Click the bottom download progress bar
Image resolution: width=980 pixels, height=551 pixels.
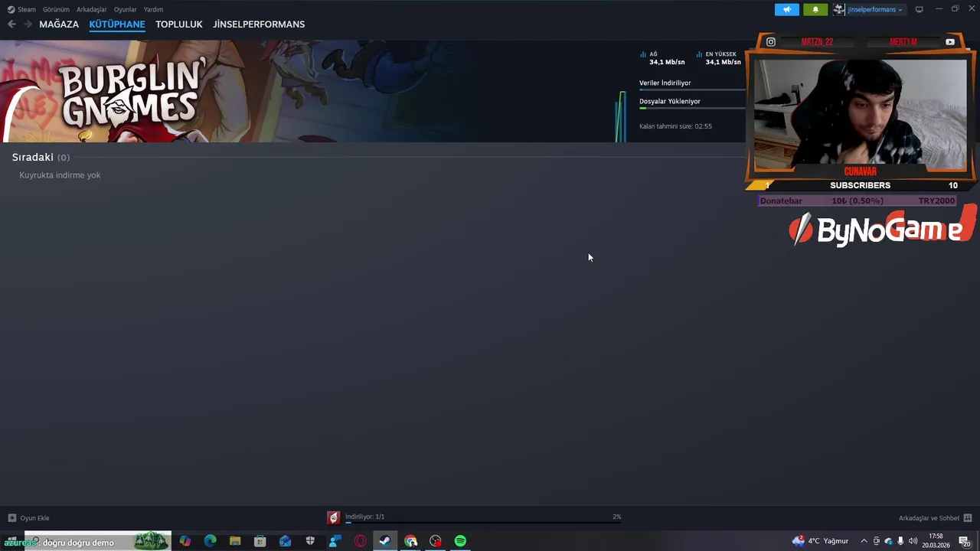pos(483,523)
